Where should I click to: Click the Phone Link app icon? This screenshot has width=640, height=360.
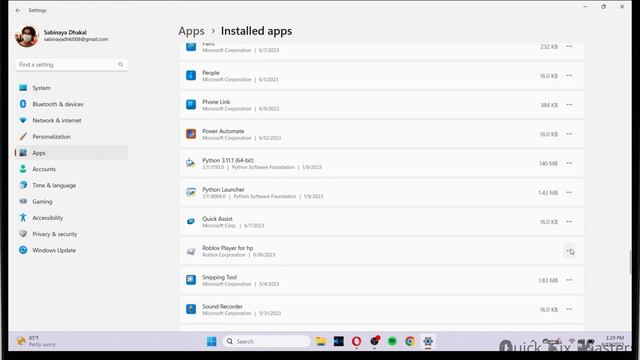point(191,105)
